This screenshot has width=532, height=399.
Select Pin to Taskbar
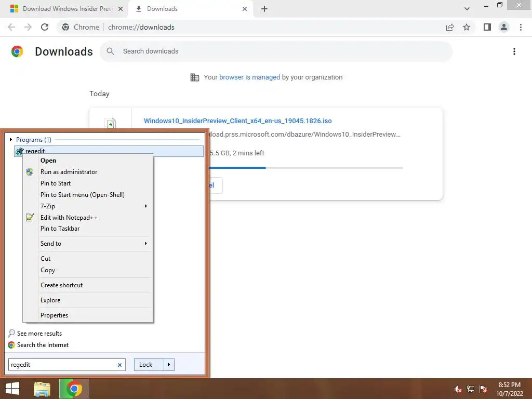pyautogui.click(x=60, y=229)
